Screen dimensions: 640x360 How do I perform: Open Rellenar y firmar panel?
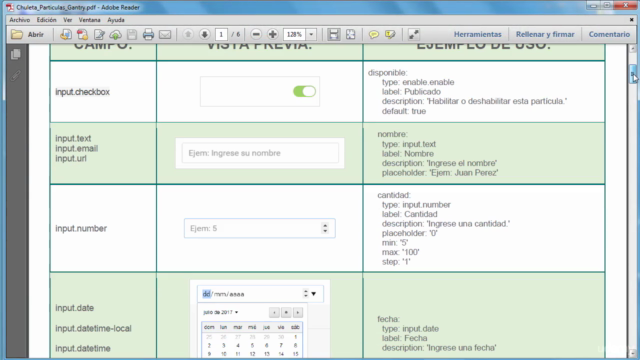coord(545,34)
